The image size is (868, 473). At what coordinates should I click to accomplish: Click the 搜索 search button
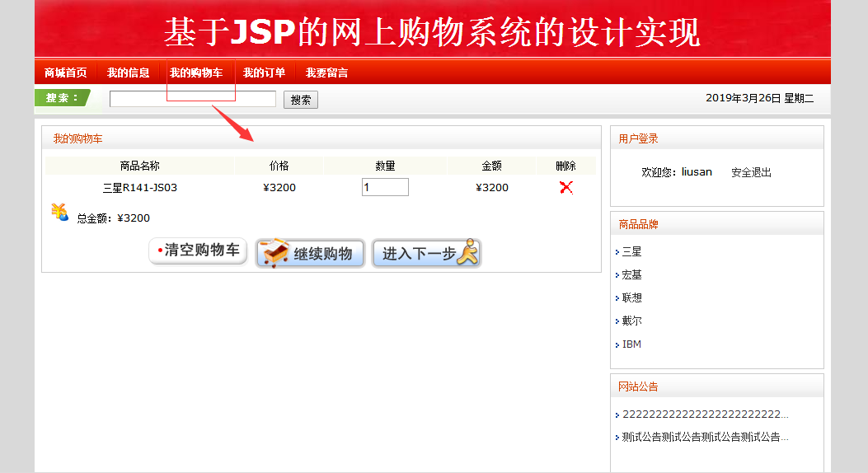coord(301,100)
